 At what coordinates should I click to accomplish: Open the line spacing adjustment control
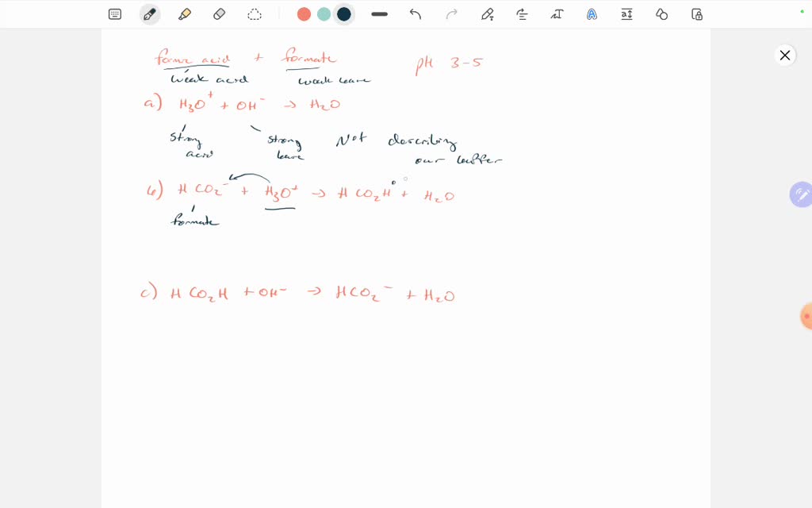pos(626,13)
